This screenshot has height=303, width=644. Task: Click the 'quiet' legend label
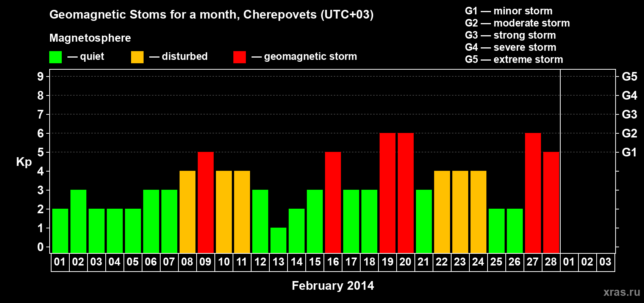click(92, 56)
